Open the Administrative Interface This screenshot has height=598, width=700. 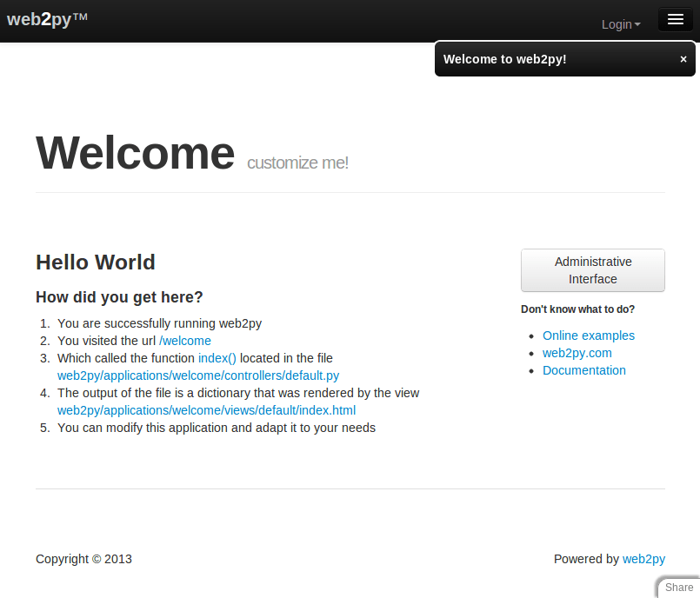[593, 270]
